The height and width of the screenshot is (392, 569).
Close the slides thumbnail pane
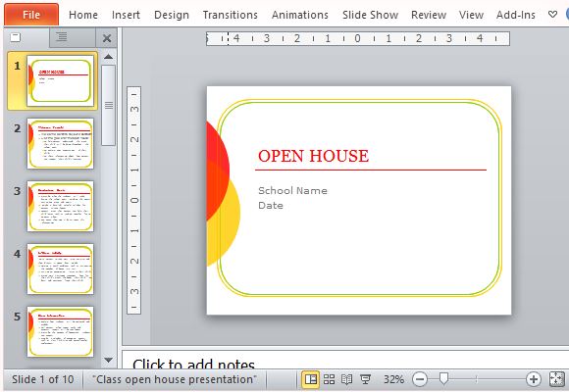[x=107, y=38]
